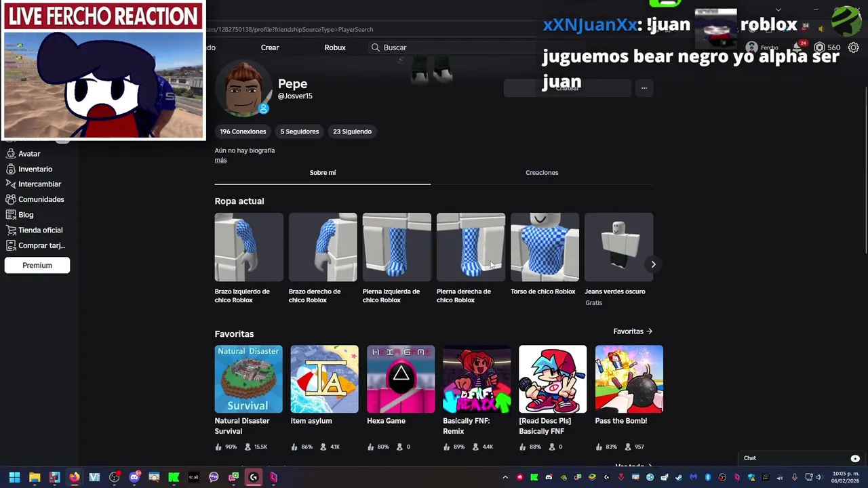
Task: Open File Explorer in the taskbar
Action: 35,477
